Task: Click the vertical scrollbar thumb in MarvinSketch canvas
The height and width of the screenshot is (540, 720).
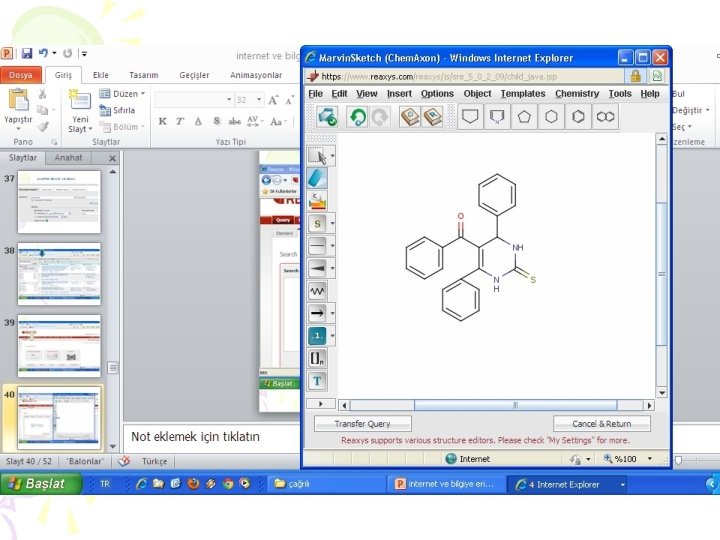Action: point(661,274)
